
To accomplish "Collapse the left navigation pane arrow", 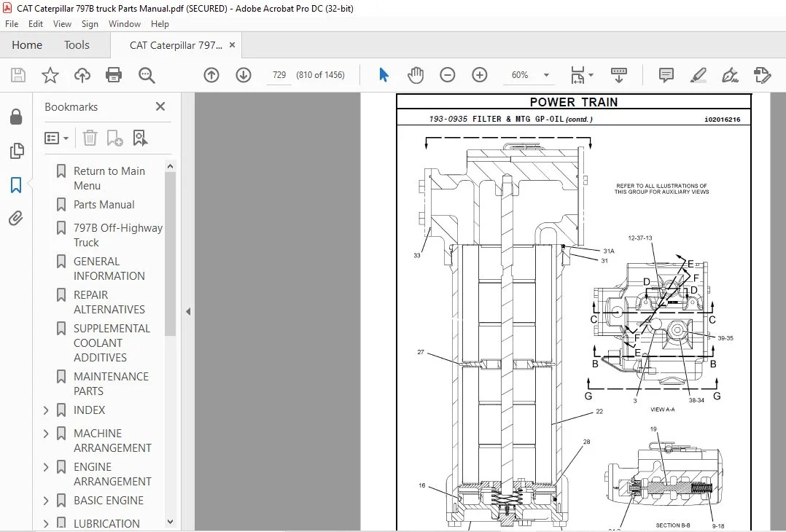I will tap(188, 312).
